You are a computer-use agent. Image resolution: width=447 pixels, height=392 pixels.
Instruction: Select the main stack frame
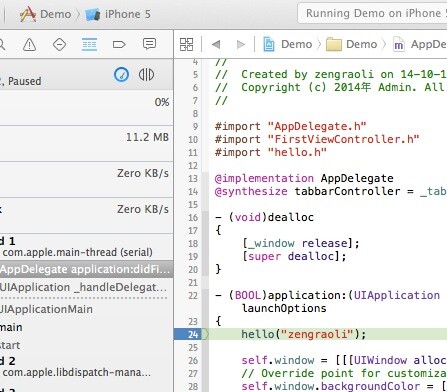87,327
